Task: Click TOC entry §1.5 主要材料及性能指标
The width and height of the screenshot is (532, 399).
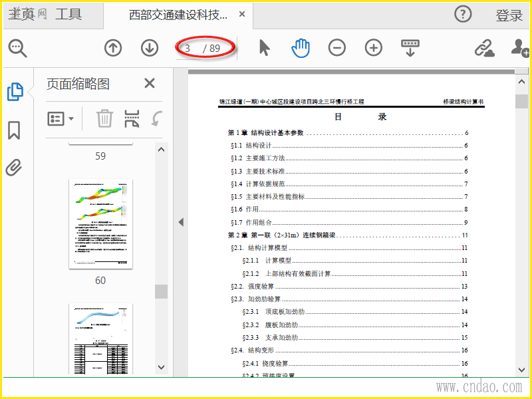Action: pyautogui.click(x=349, y=196)
